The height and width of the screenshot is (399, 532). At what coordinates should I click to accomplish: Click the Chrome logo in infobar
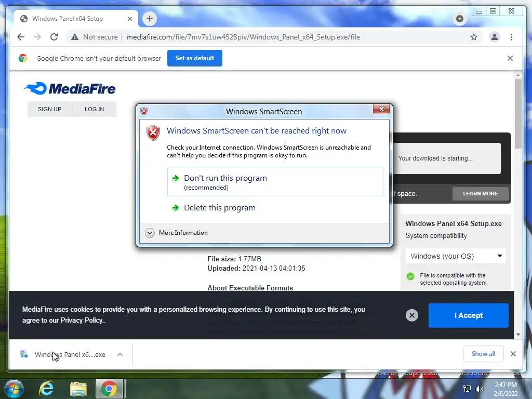coord(23,58)
